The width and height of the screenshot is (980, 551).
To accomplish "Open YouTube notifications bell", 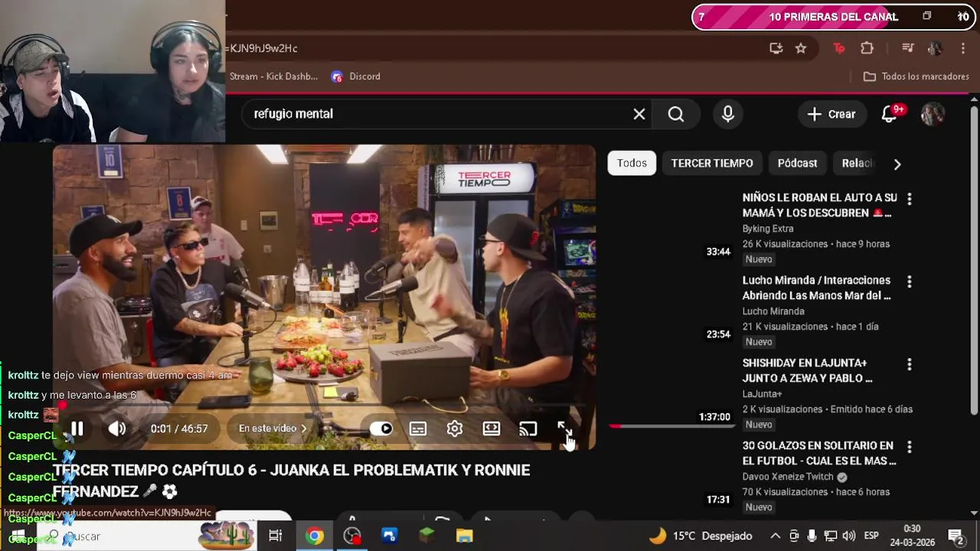I will [890, 114].
